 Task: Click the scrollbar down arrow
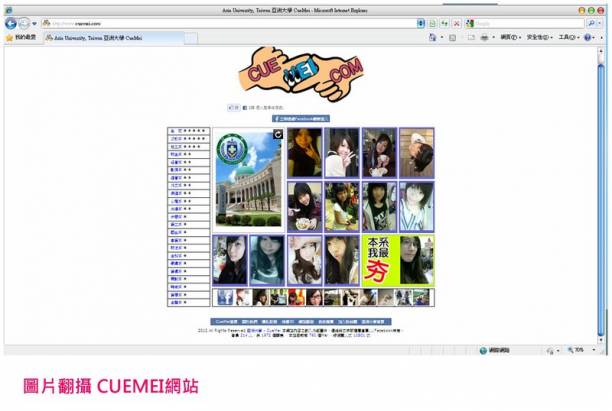601,341
